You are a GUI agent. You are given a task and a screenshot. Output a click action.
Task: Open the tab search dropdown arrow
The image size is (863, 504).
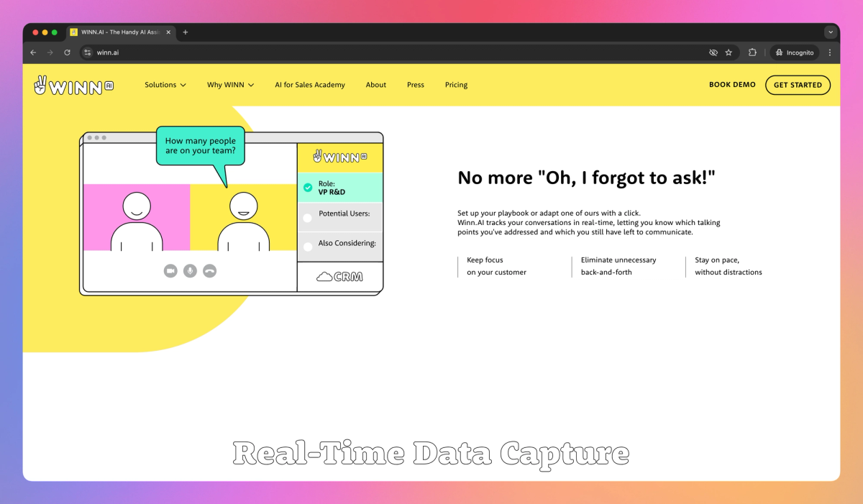831,32
